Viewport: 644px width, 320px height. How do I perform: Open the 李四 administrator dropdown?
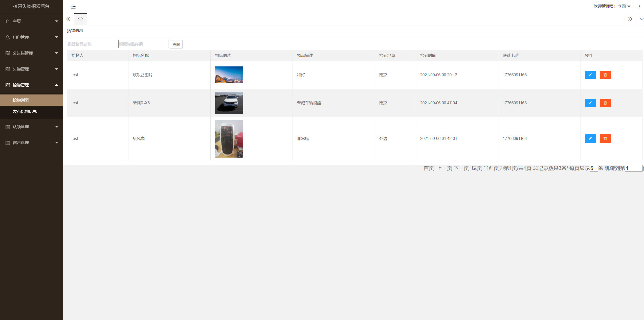point(612,6)
